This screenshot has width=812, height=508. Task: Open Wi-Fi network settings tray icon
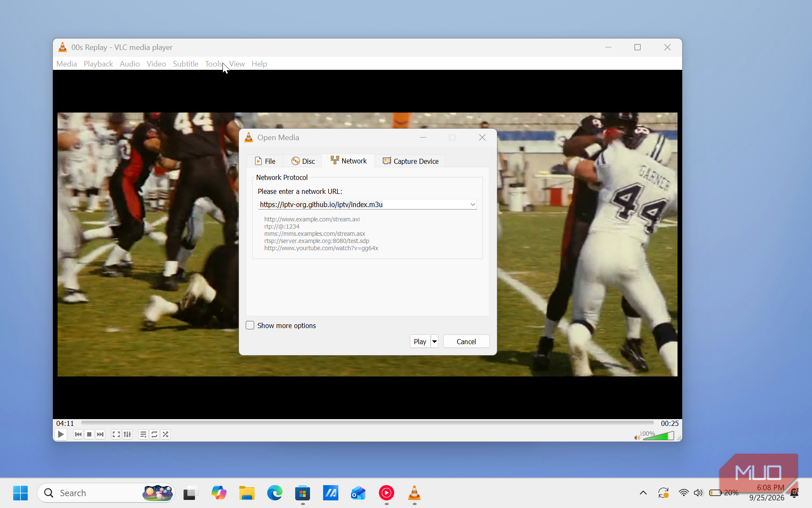[683, 493]
